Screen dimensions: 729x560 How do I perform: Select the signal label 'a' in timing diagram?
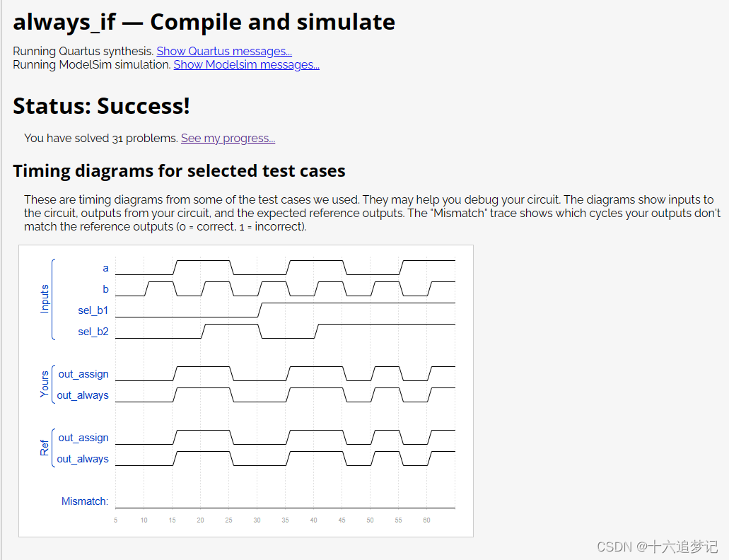coord(105,268)
